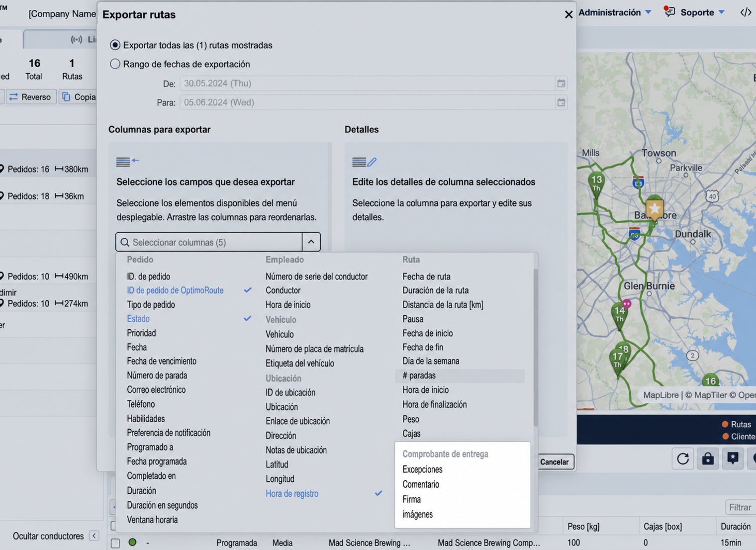756x550 pixels.
Task: Select the ID. de pedido column option
Action: coord(148,276)
